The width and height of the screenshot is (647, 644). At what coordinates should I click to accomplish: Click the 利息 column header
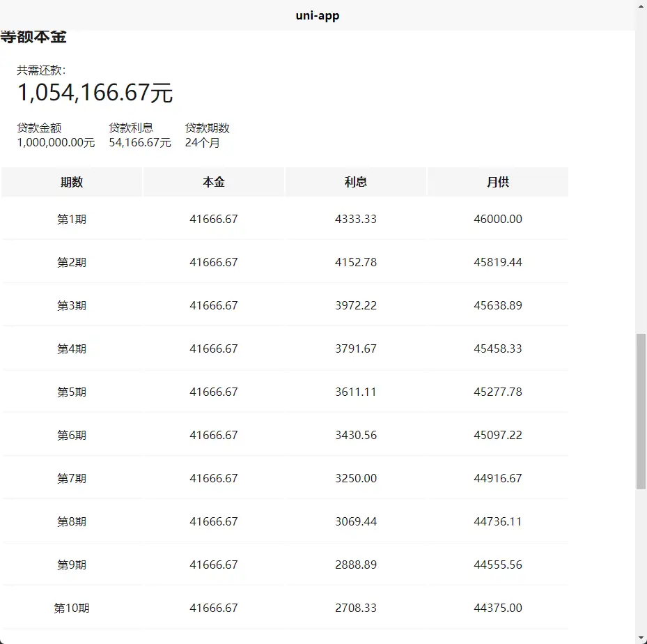(356, 182)
